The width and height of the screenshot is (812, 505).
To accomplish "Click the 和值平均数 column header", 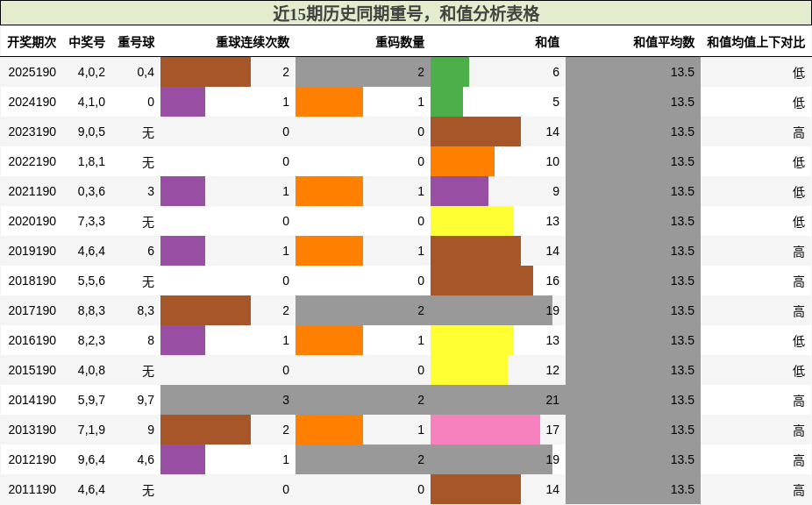I will pos(664,42).
